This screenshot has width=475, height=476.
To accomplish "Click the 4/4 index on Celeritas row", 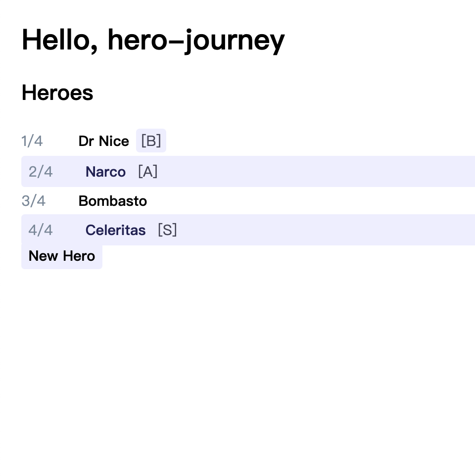I will (41, 230).
